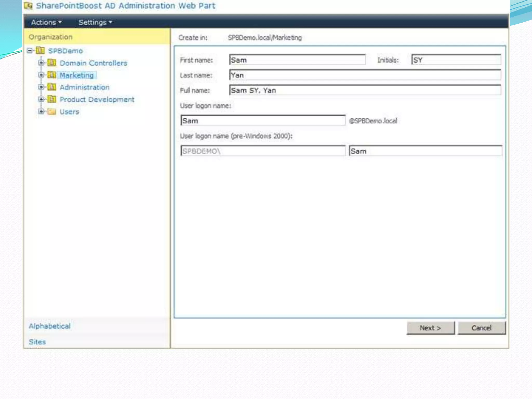
Task: Expand the Marketing tree node
Action: point(41,75)
